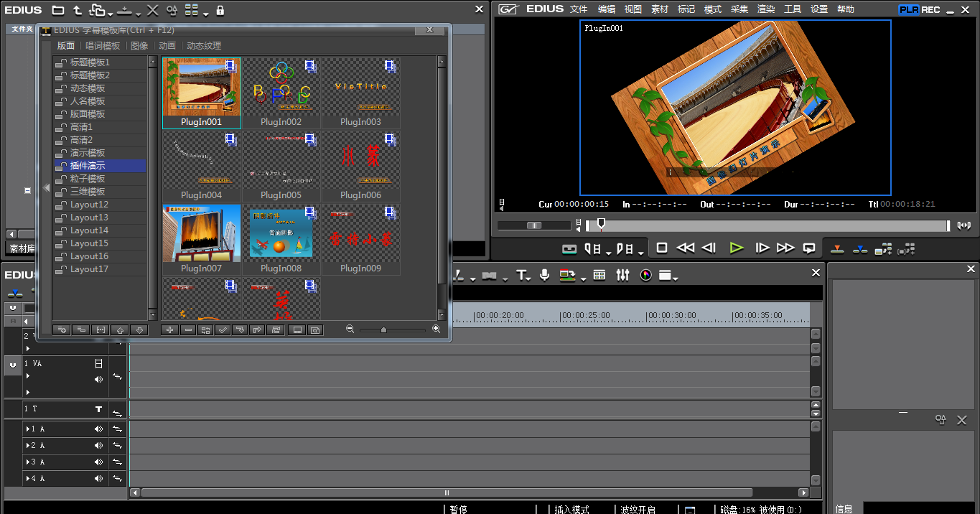This screenshot has width=980, height=514.
Task: Mute the 1 A audio track
Action: (99, 429)
